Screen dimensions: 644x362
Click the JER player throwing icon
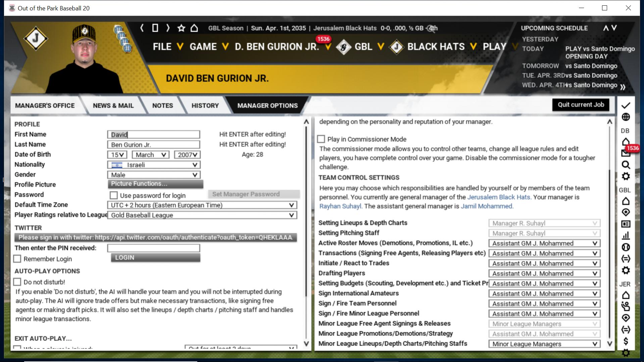tap(626, 306)
